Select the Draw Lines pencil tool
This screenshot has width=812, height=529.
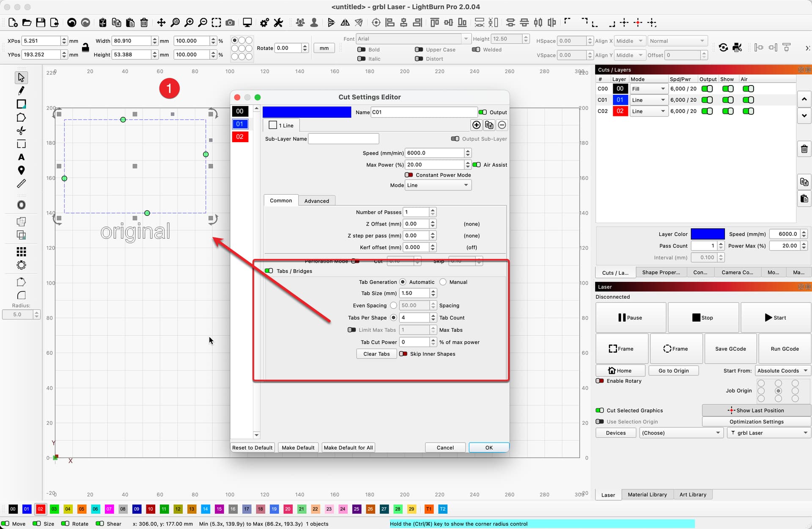pyautogui.click(x=21, y=91)
